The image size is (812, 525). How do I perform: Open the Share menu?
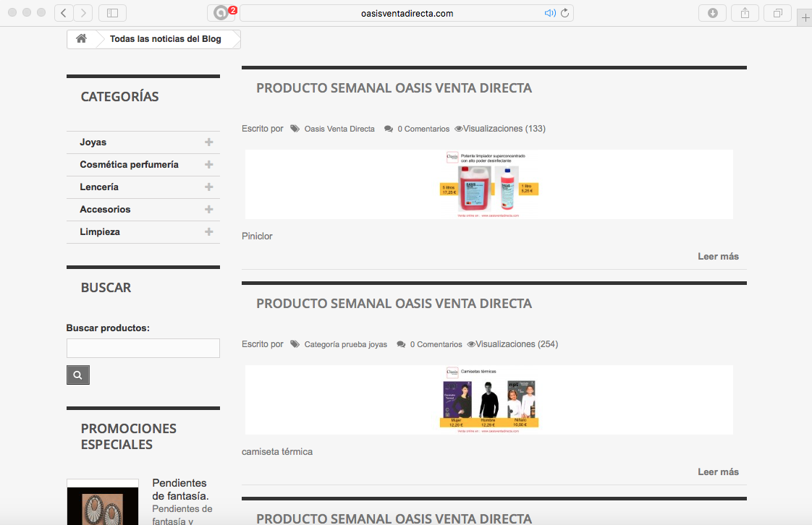pyautogui.click(x=745, y=13)
